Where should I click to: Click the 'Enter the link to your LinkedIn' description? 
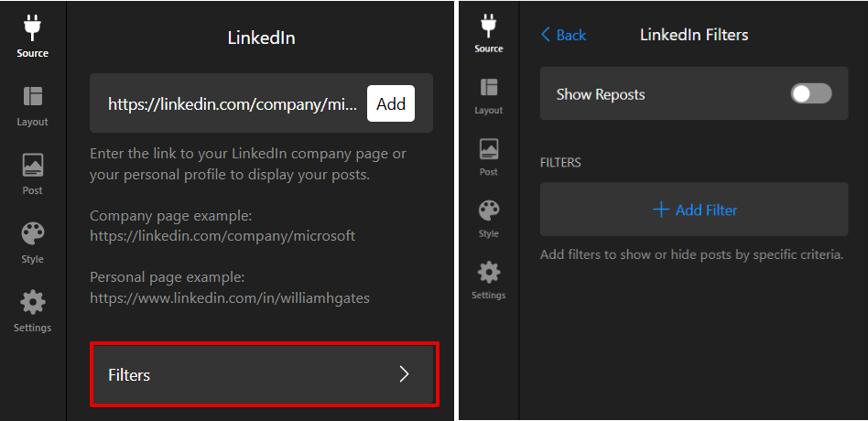coord(248,165)
